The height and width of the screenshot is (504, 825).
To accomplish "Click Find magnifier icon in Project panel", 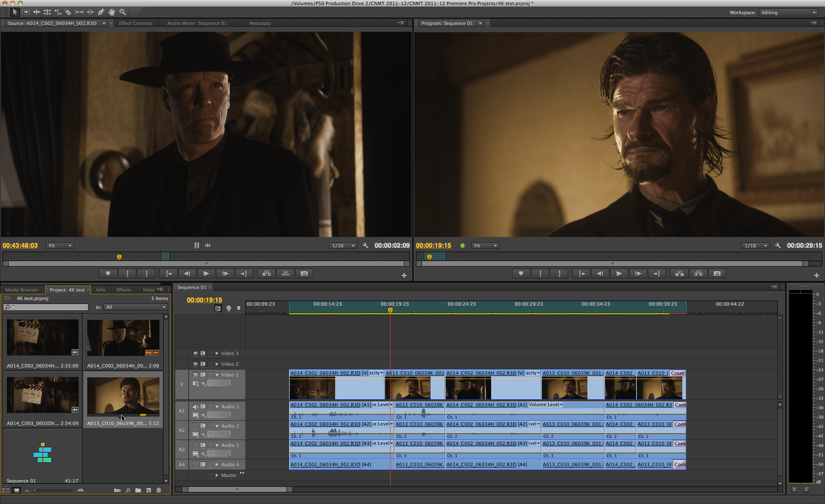I will pos(128,490).
